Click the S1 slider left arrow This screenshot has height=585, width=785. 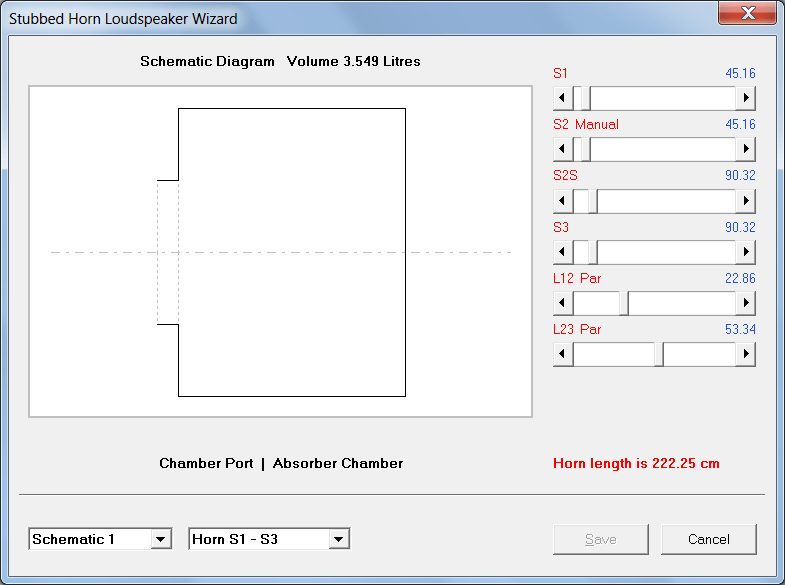[x=563, y=98]
